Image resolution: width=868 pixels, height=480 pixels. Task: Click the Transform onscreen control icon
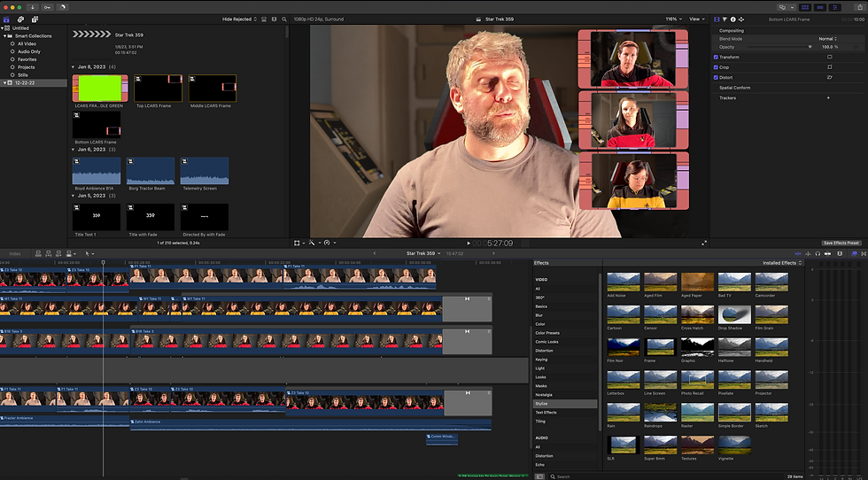pos(829,57)
